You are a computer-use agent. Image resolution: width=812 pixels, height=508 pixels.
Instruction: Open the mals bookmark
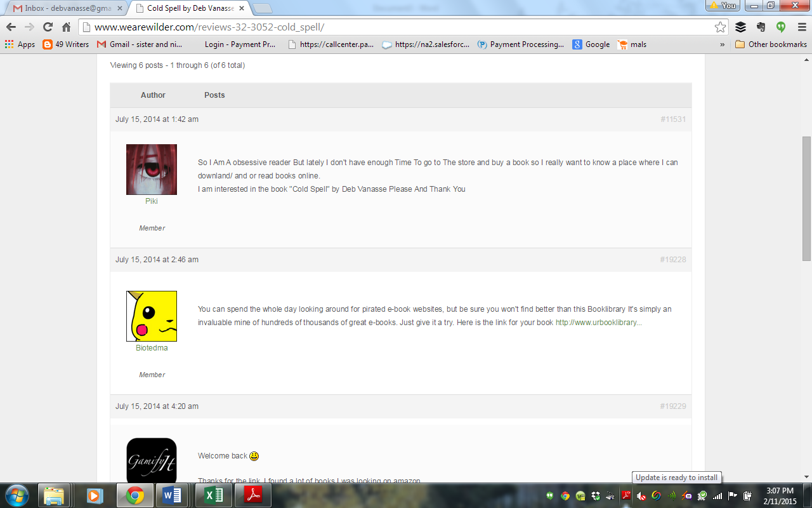(632, 44)
